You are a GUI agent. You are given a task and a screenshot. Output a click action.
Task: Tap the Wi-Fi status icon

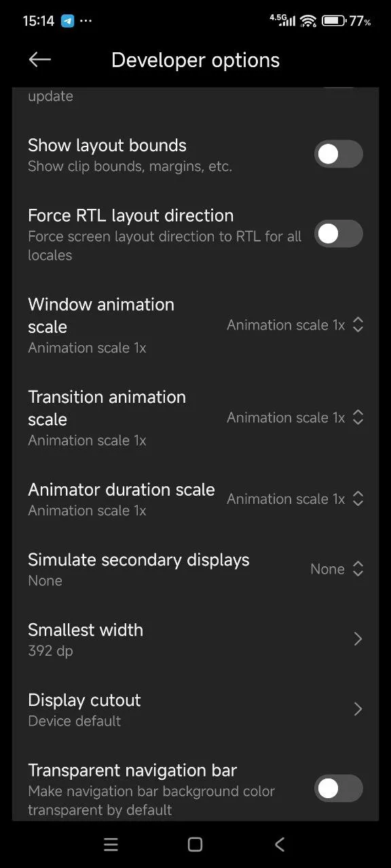(308, 20)
